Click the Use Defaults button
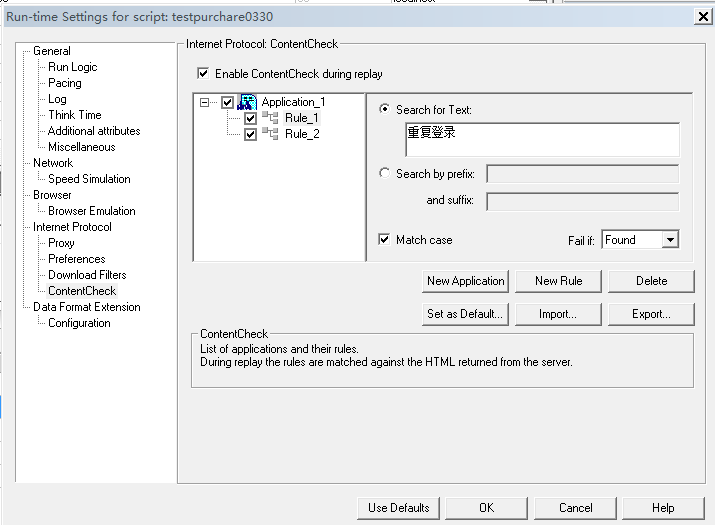This screenshot has width=715, height=525. click(x=399, y=508)
